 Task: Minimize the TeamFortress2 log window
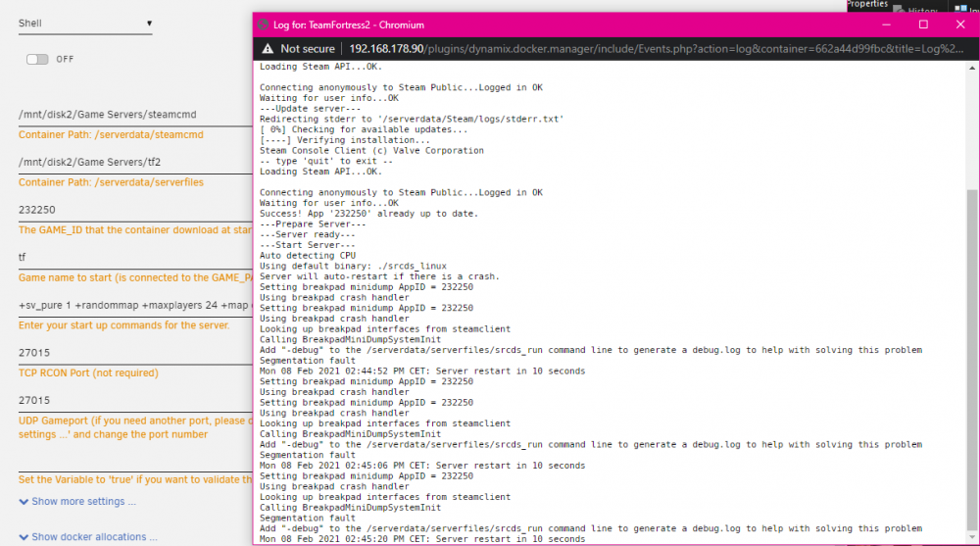(886, 25)
